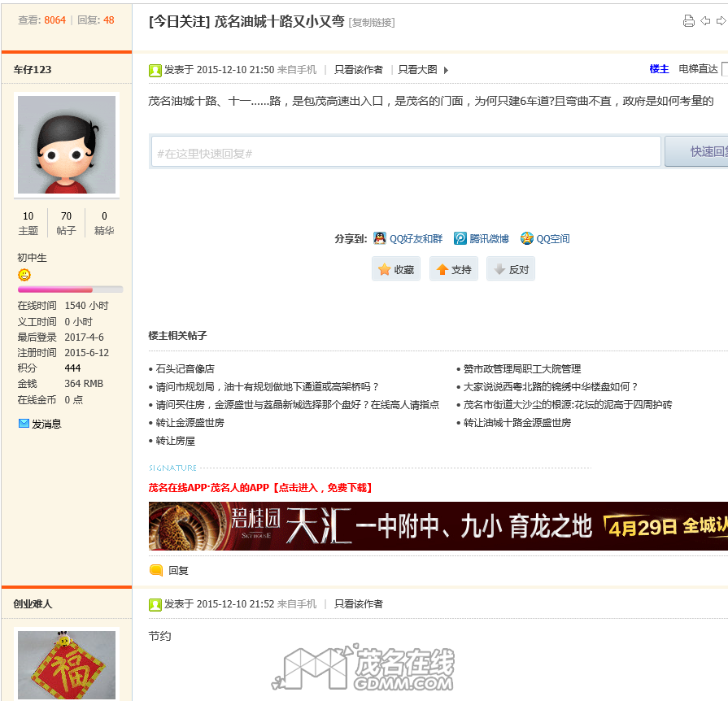Go to previous thread arrow icon
728x701 pixels.
(705, 21)
